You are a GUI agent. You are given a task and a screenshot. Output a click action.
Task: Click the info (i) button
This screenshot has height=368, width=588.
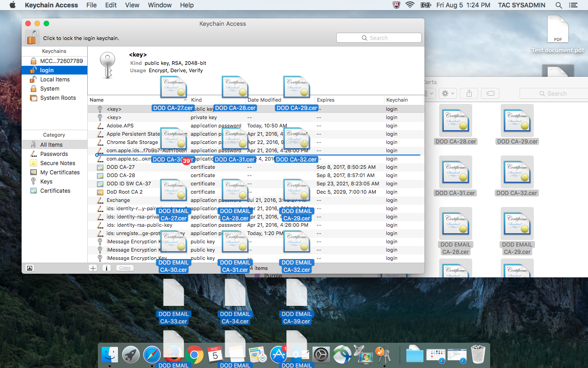pyautogui.click(x=106, y=268)
